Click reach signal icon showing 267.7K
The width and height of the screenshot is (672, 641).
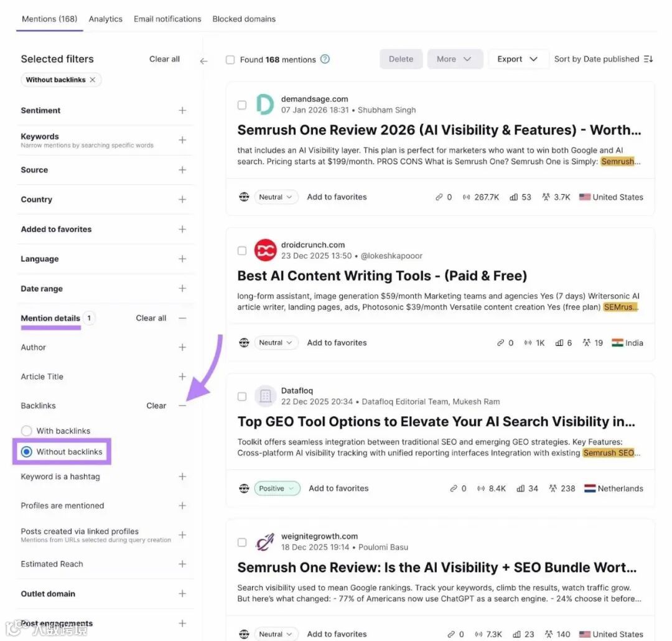coord(466,197)
